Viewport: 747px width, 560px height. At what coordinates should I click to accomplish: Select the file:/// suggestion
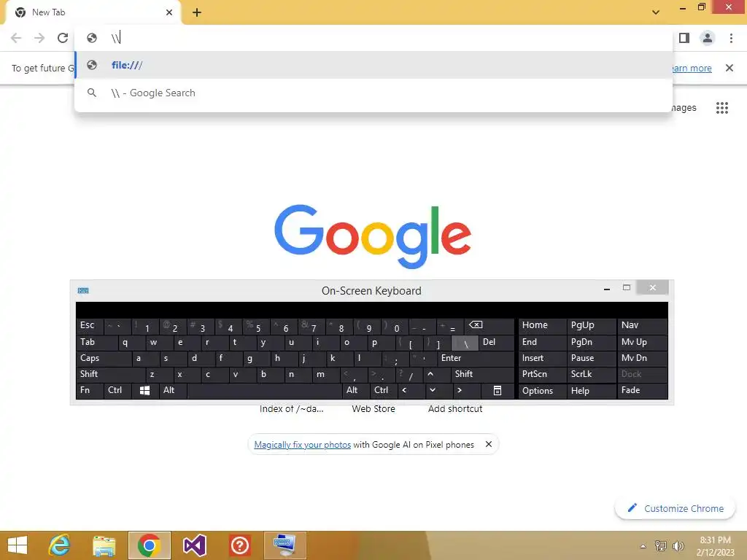(373, 65)
